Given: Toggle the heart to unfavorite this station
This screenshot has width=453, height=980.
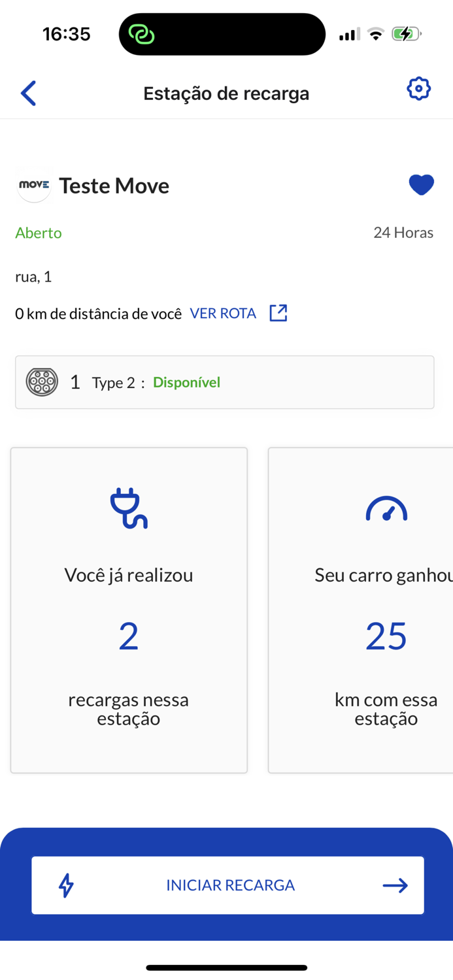Looking at the screenshot, I should (422, 185).
